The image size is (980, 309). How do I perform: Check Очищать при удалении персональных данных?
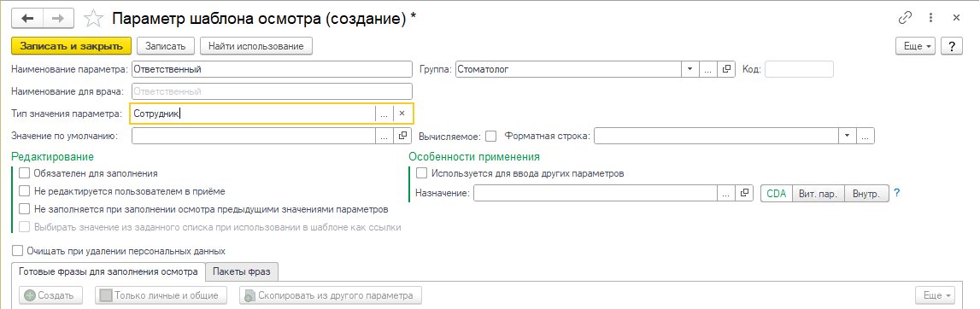click(17, 251)
